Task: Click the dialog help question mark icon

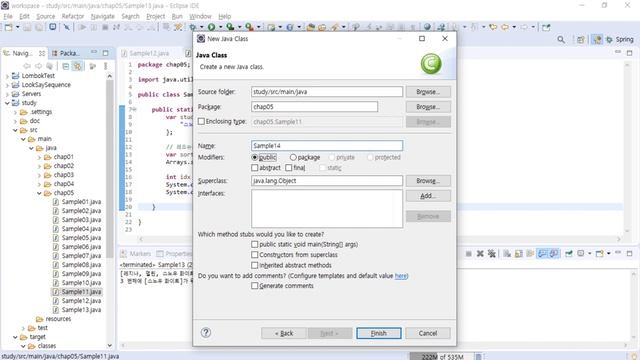Action: pos(206,332)
